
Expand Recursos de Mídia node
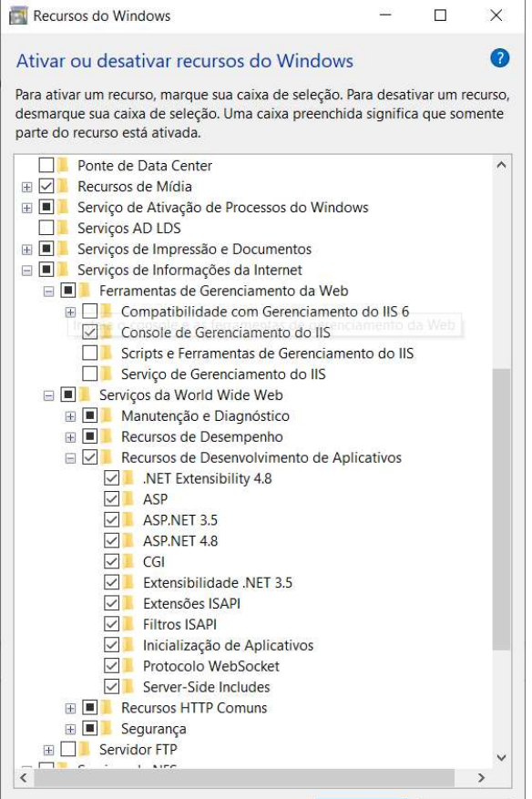click(27, 187)
